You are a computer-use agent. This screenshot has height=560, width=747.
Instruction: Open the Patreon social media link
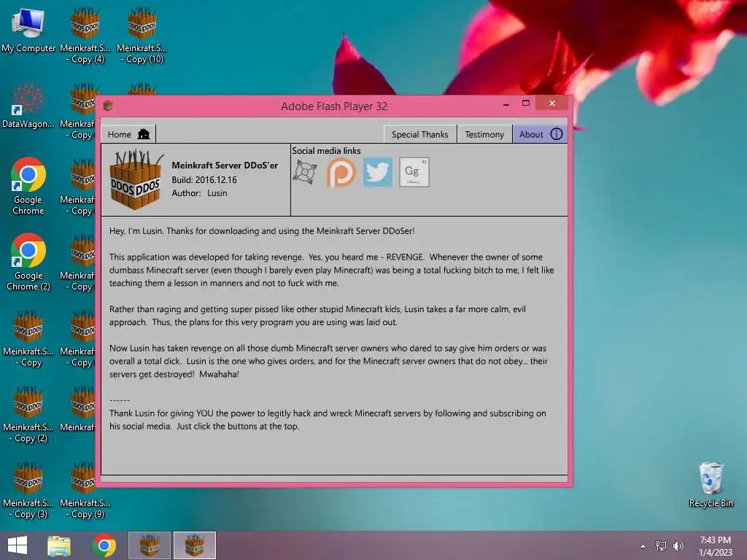341,172
